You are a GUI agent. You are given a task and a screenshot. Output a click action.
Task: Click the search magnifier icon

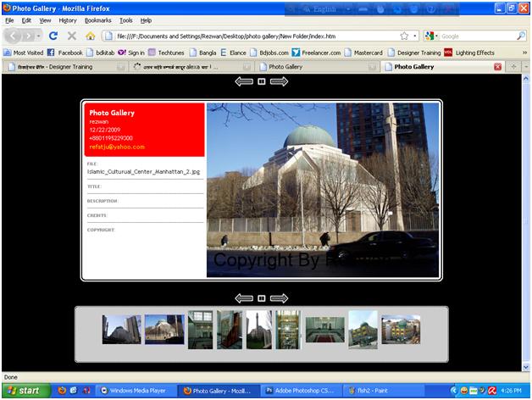tap(521, 36)
